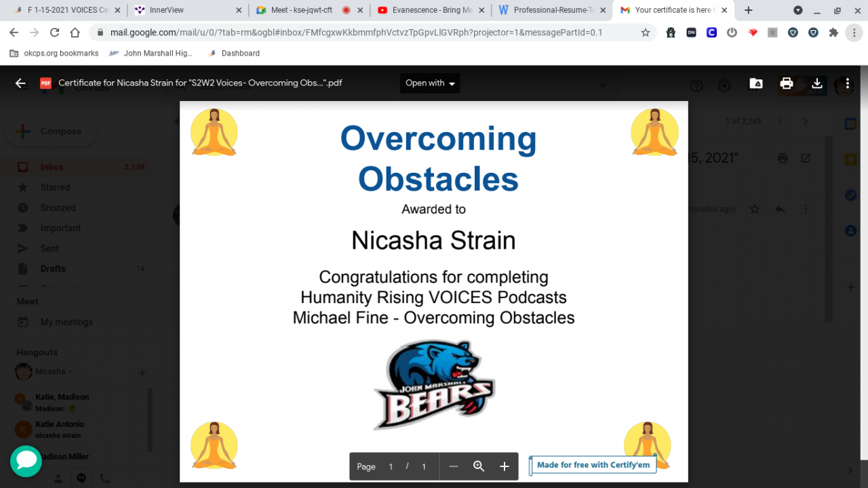Open the okcps.org bookmarks folder
868x488 pixels.
pyautogui.click(x=54, y=53)
